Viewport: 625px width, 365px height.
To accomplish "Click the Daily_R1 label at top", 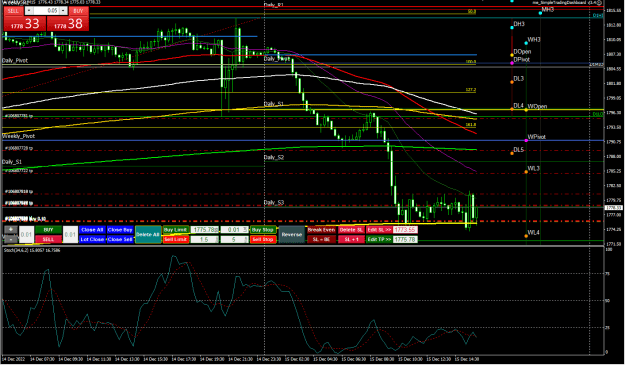I will click(x=273, y=5).
